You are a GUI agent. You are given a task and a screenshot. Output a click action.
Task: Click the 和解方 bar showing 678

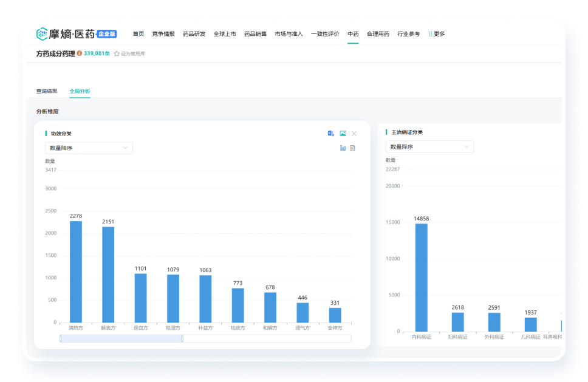pos(270,307)
